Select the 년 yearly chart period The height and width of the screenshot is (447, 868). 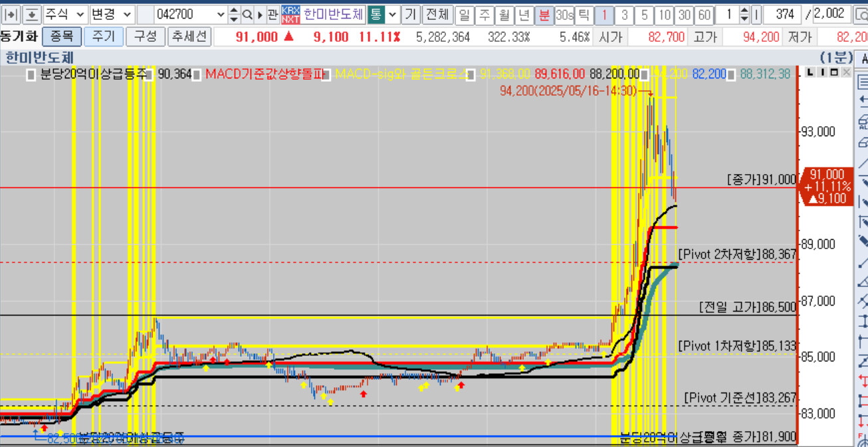click(524, 14)
